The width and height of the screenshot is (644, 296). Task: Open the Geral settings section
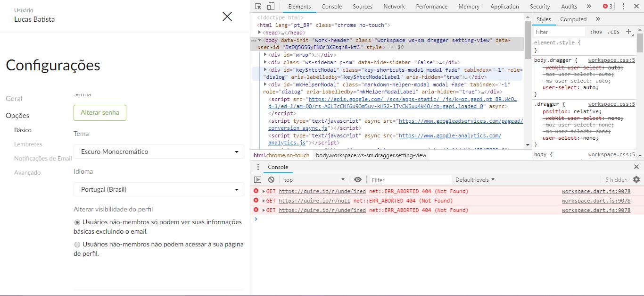(14, 99)
